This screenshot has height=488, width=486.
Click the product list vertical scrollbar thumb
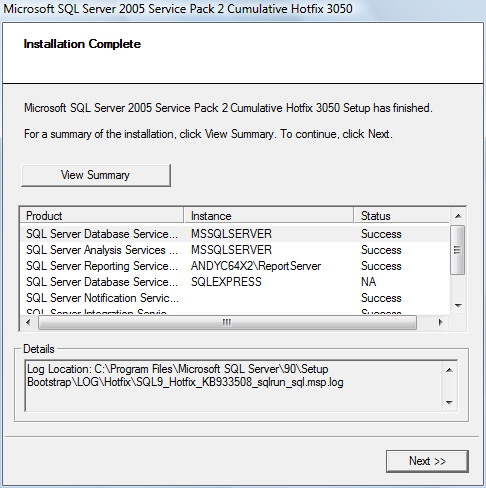[x=458, y=250]
